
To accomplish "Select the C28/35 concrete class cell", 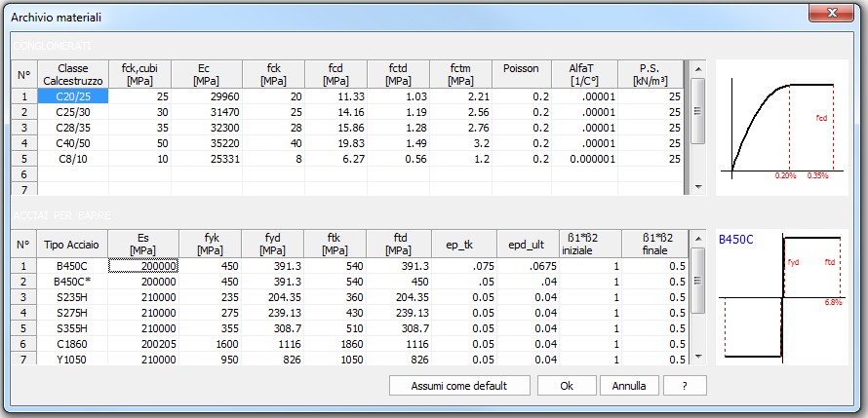I will coord(73,128).
